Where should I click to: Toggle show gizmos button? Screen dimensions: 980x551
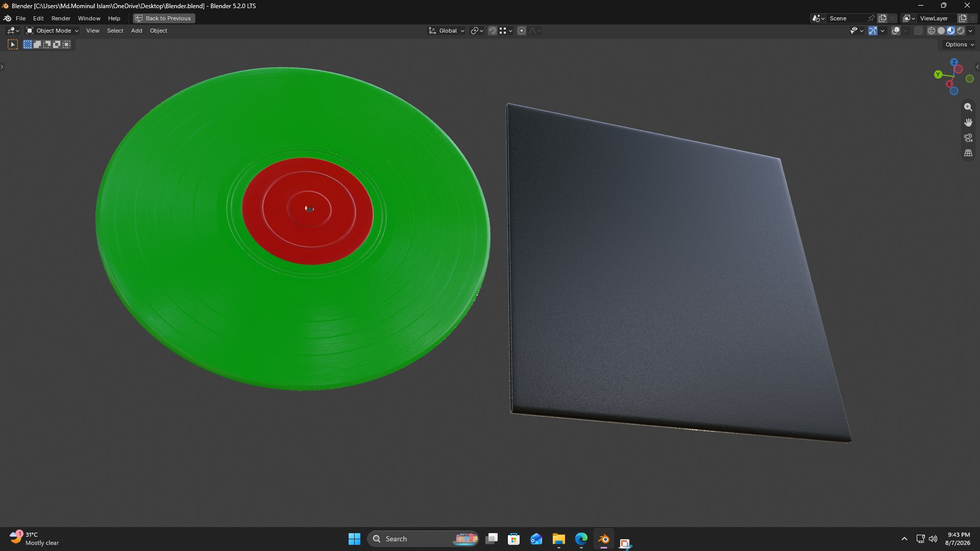click(x=873, y=31)
